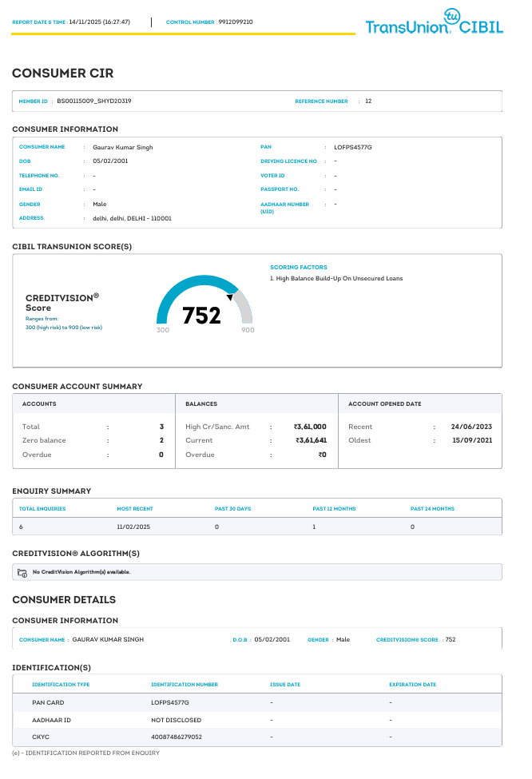Select member ID BS00115009_SHYD20319
Screen dimensions: 532x779
point(94,101)
